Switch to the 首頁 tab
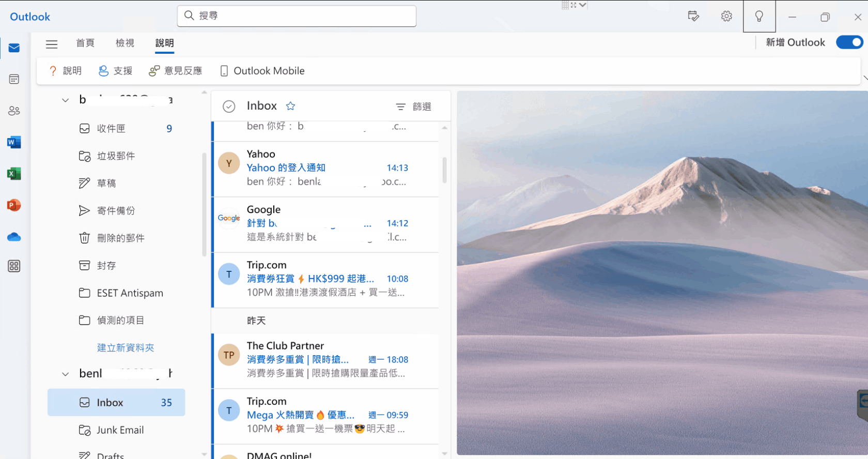868x459 pixels. (85, 43)
